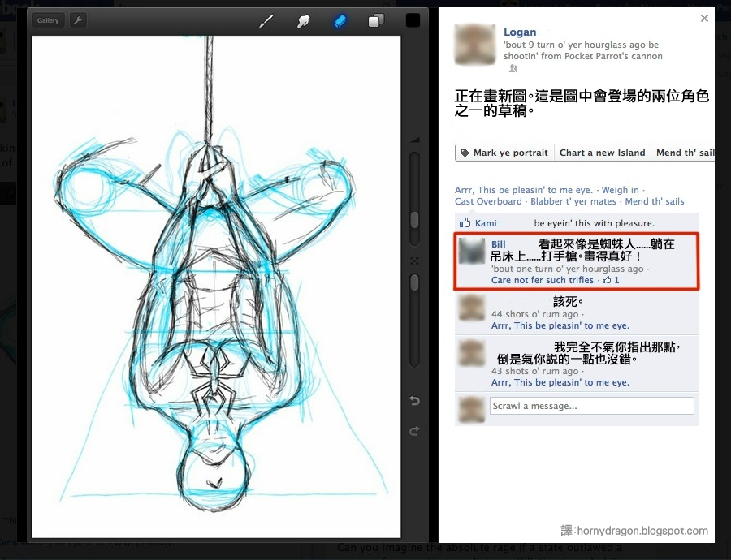Click avatar on 43 shots o' rum comment

click(472, 353)
